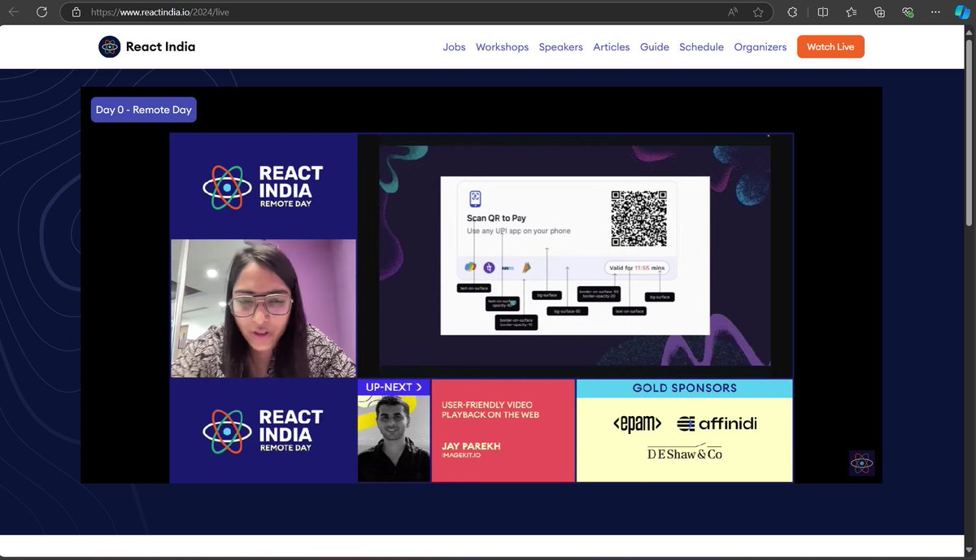Image resolution: width=976 pixels, height=560 pixels.
Task: Click the orange Watch Live button
Action: click(830, 47)
